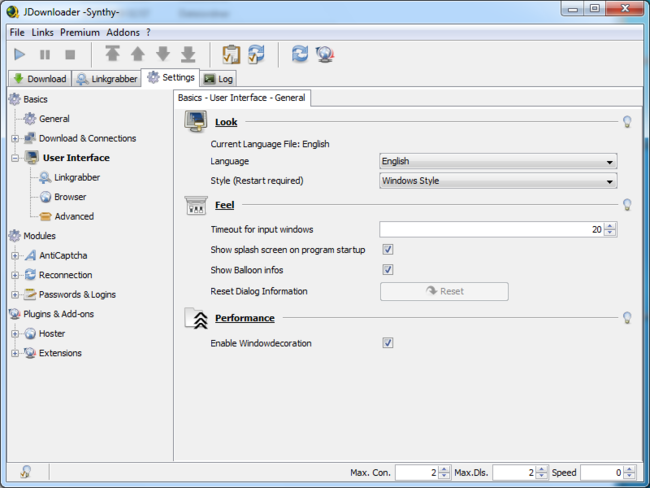The width and height of the screenshot is (650, 488).
Task: Click the update check globe icon
Action: pos(325,54)
